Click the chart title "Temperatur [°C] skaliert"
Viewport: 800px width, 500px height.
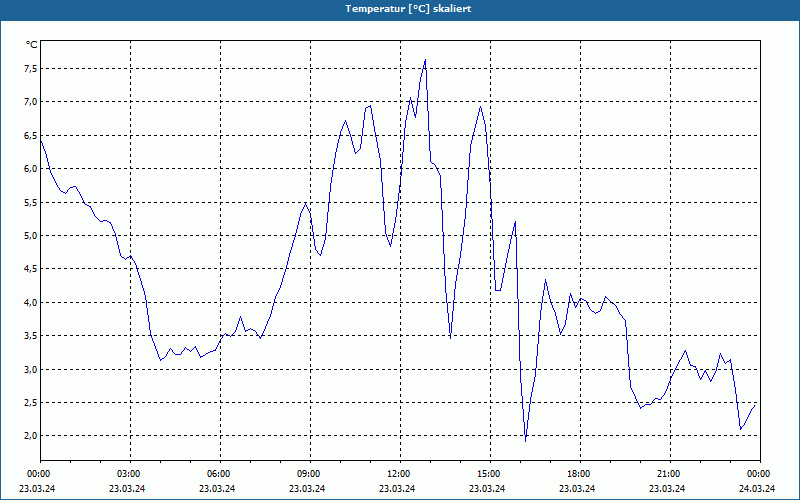(x=408, y=9)
